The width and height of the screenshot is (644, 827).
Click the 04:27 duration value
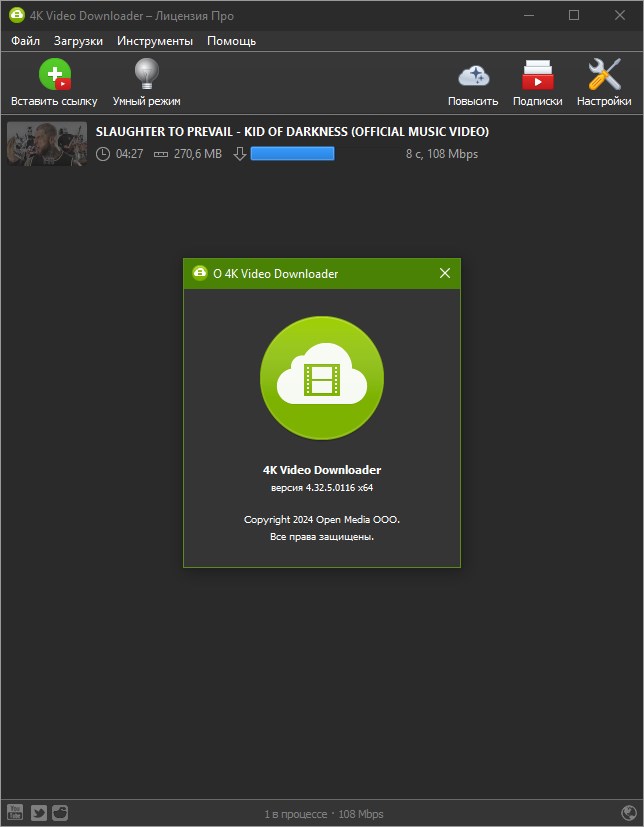(129, 154)
